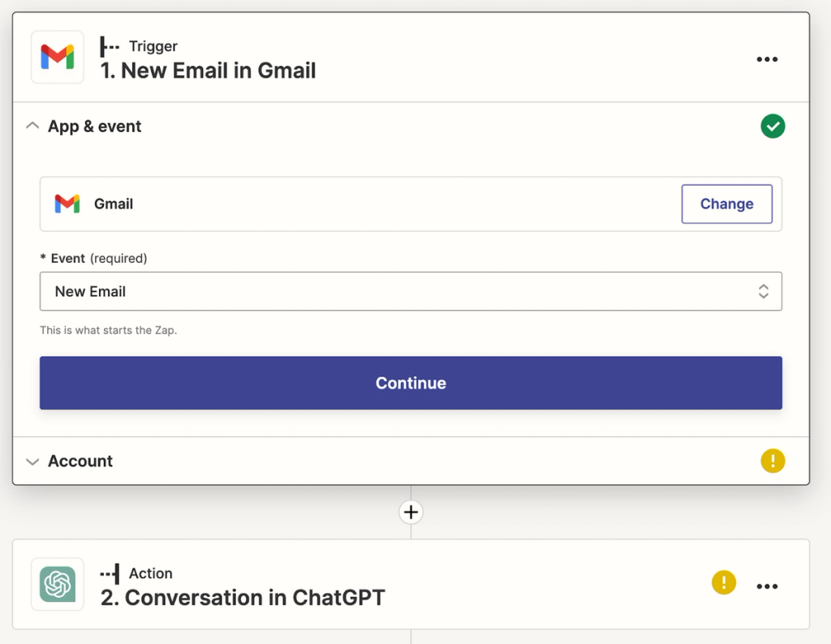The height and width of the screenshot is (644, 831).
Task: Click the Gmail icon in the trigger header
Action: (57, 57)
